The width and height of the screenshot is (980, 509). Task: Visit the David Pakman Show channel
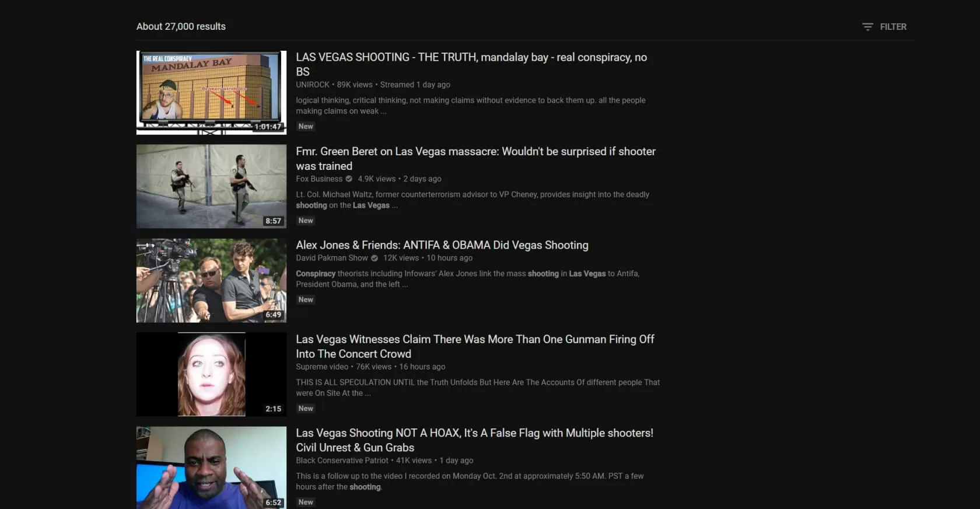(x=332, y=258)
